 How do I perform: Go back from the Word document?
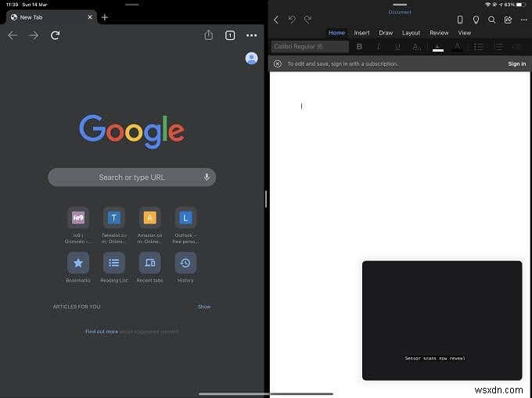(276, 20)
